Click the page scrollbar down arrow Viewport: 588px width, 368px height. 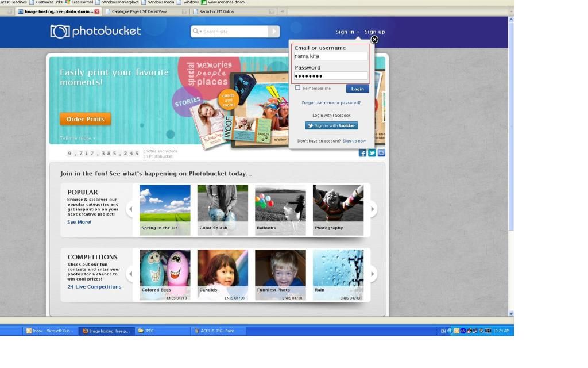(510, 313)
